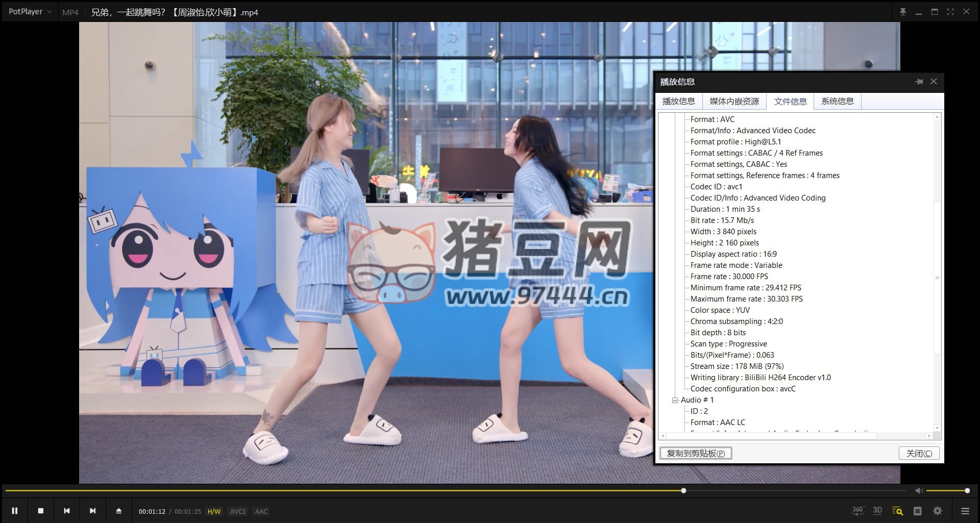
Task: Stop the video with the stop button
Action: [41, 511]
